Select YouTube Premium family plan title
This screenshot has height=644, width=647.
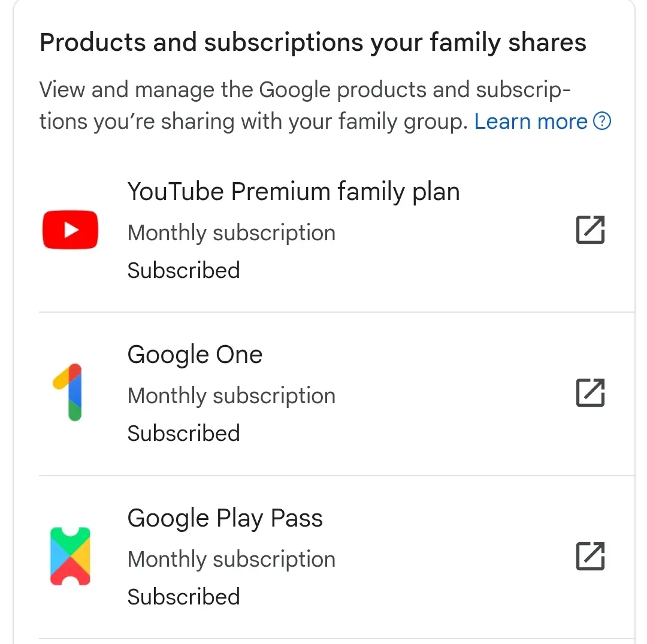tap(294, 192)
